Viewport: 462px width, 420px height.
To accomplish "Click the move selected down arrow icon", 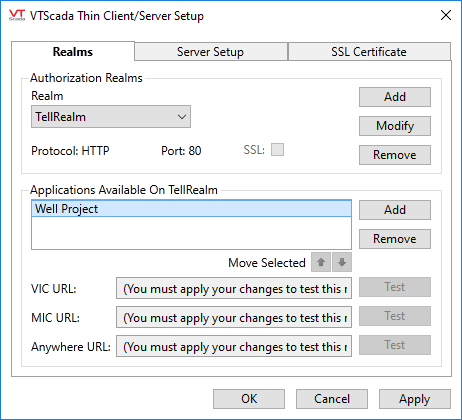I will point(342,262).
